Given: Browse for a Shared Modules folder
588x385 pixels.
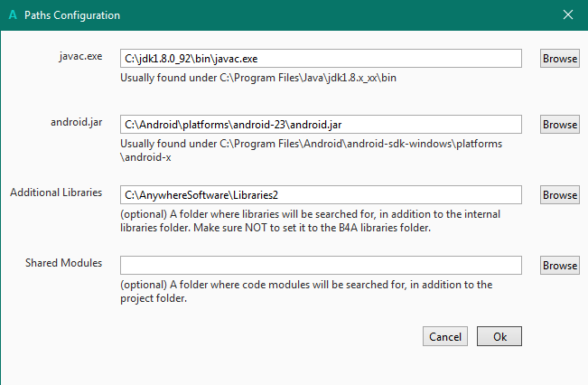Looking at the screenshot, I should tap(560, 265).
